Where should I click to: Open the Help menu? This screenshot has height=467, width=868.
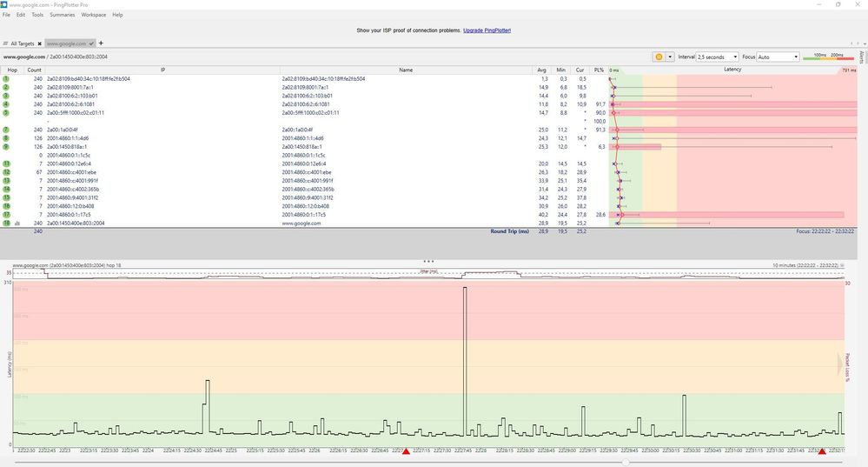point(117,15)
